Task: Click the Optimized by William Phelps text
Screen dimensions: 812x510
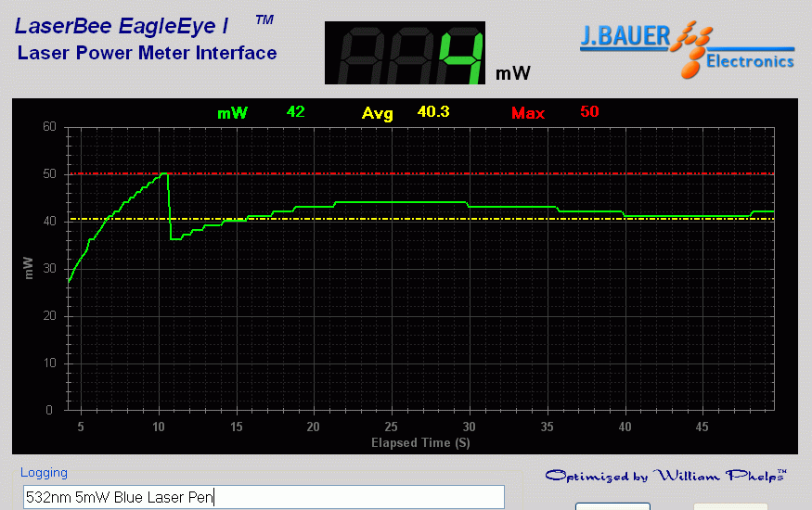Action: point(666,476)
